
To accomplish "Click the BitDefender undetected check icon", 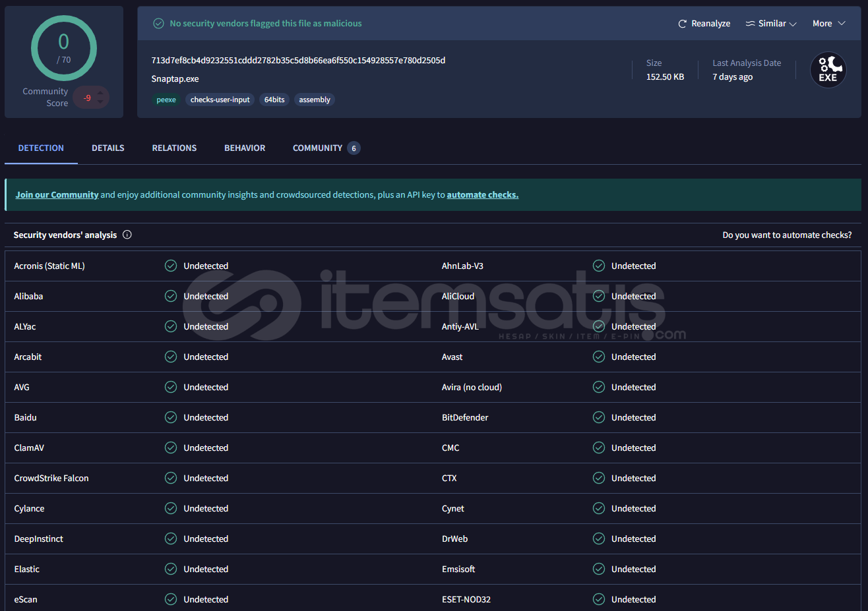I will 599,417.
